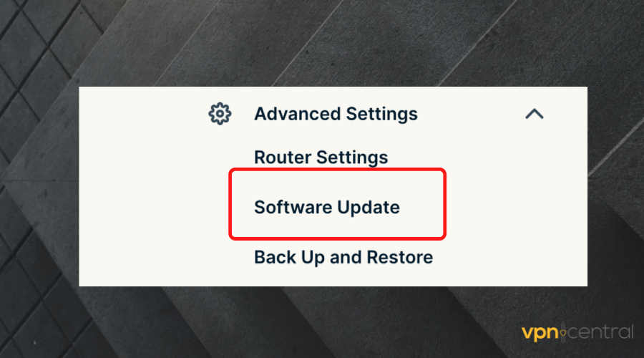Collapse Advanced Settings with the chevron arrow
The width and height of the screenshot is (644, 358).
point(535,114)
